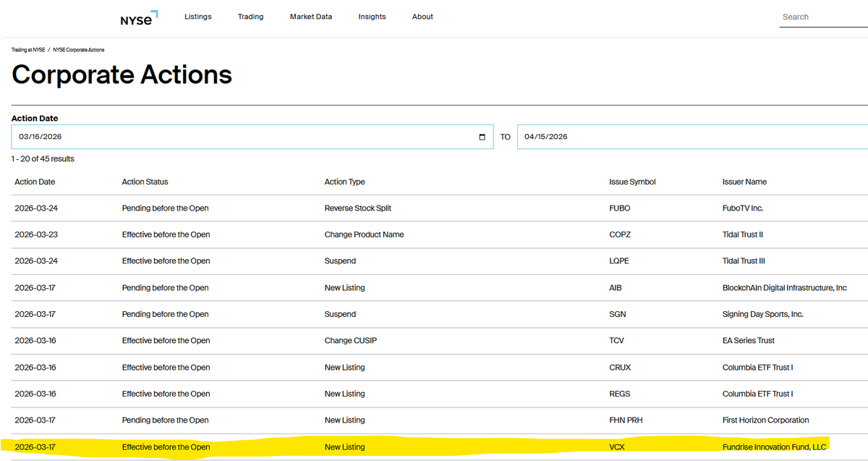868x461 pixels.
Task: Open the Listings menu
Action: point(198,17)
